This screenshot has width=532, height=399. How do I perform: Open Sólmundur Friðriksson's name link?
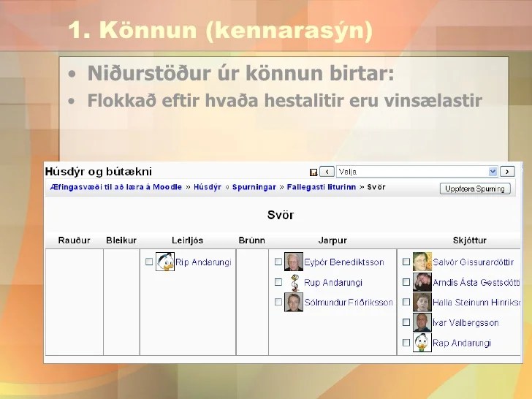pos(349,303)
